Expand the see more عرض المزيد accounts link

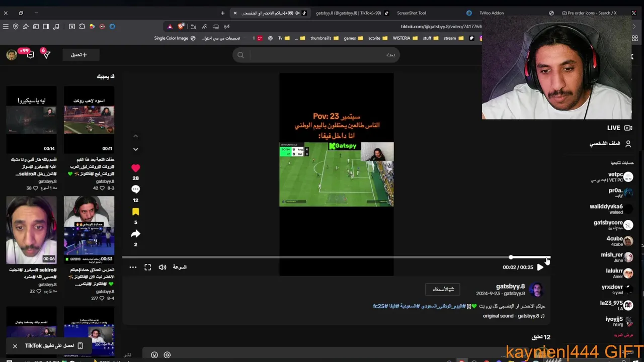coord(623,335)
